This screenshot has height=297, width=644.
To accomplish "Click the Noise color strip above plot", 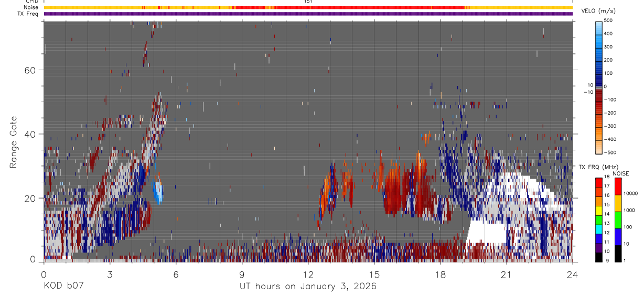I will [x=308, y=7].
